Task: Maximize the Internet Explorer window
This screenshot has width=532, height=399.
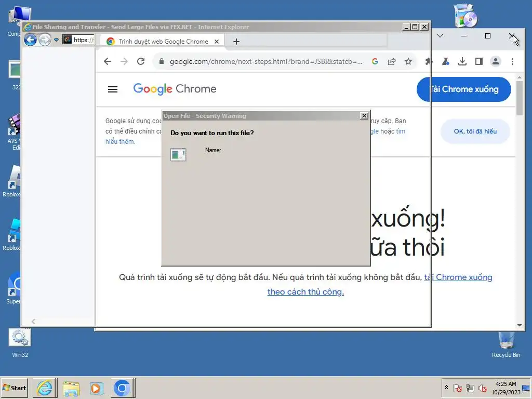Action: 415,27
